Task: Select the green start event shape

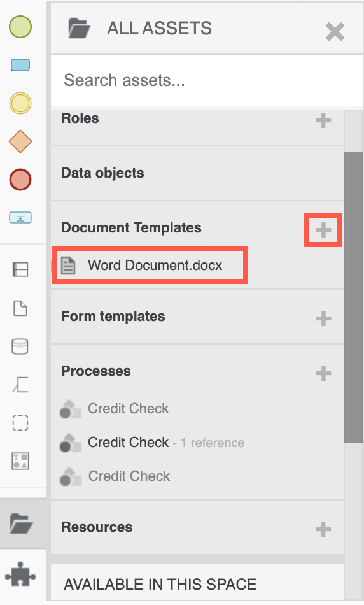Action: [x=20, y=27]
